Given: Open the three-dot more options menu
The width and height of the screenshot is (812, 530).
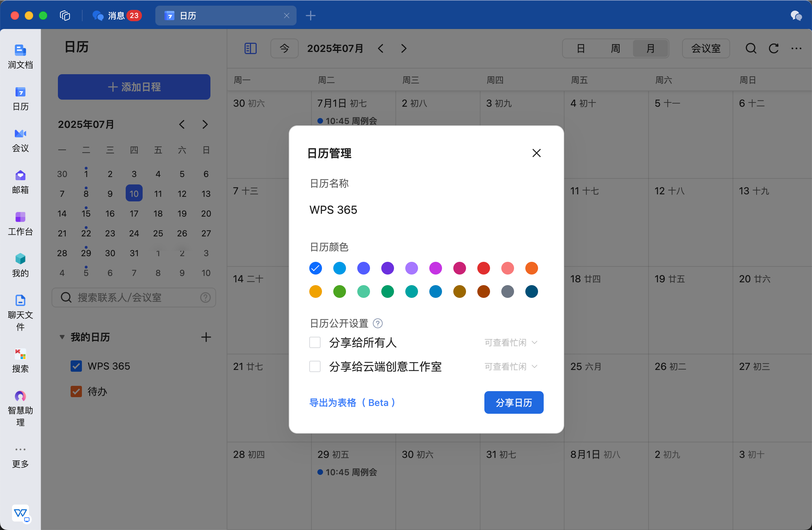Looking at the screenshot, I should point(796,48).
